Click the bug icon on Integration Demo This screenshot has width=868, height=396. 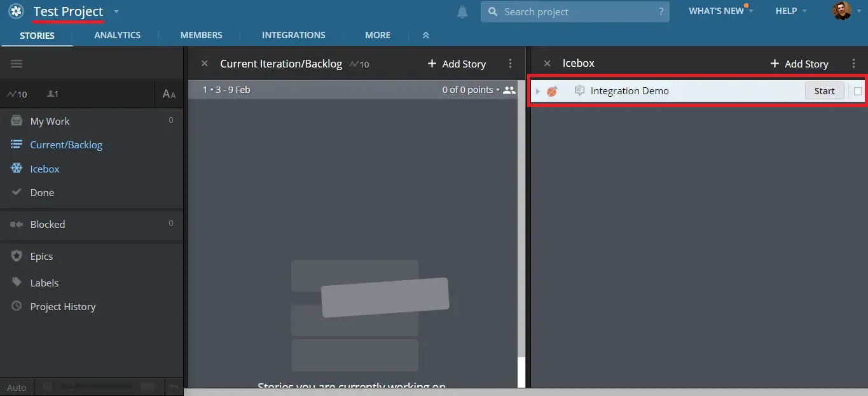click(552, 90)
